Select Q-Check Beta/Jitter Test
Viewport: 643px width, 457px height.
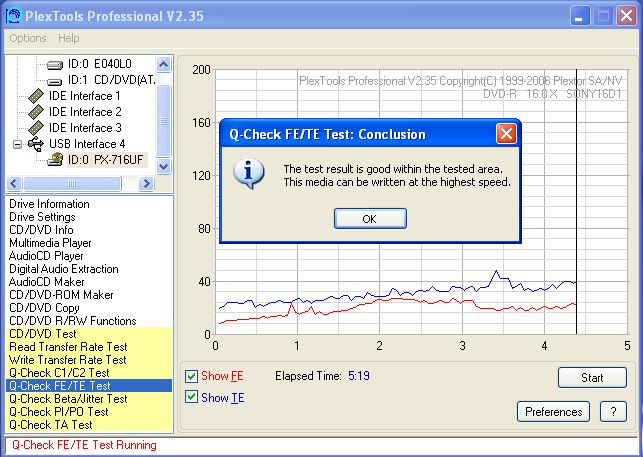89,399
